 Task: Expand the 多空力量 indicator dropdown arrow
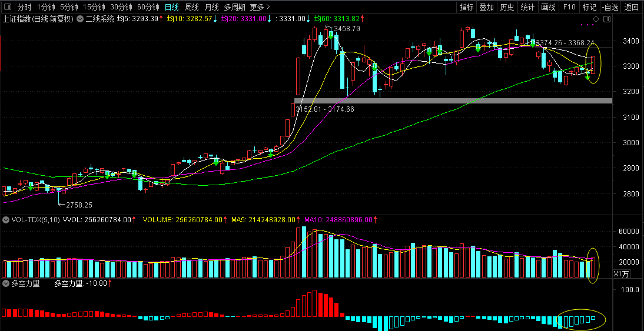6,283
